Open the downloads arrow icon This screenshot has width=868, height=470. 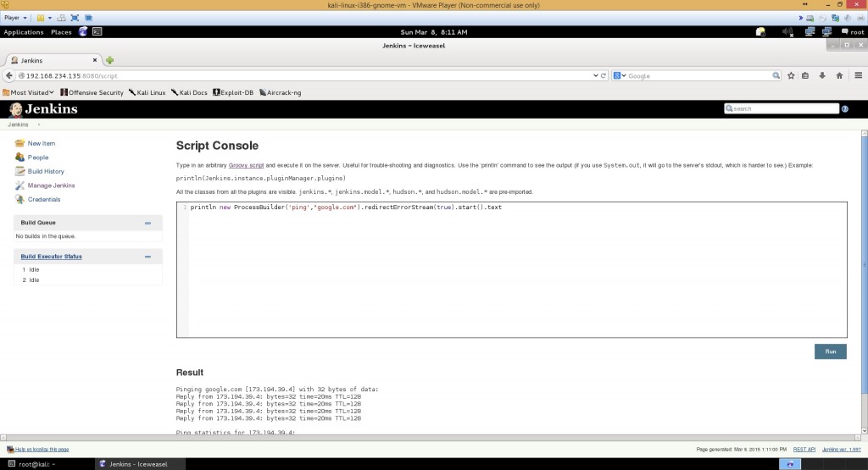click(x=822, y=75)
